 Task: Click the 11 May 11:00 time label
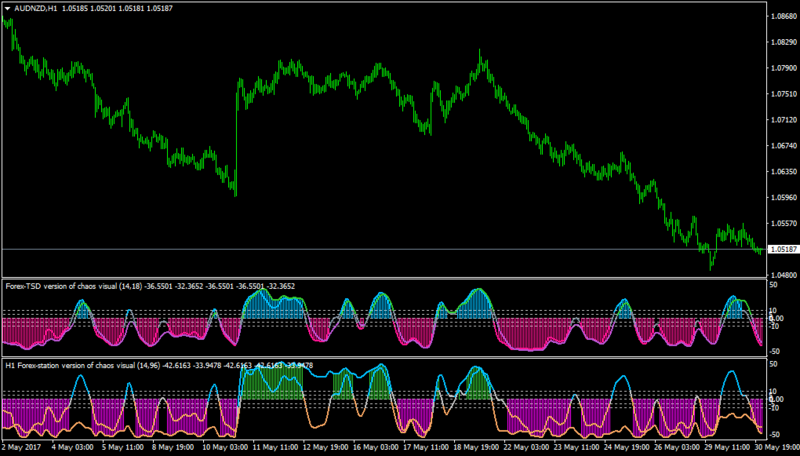point(275,446)
